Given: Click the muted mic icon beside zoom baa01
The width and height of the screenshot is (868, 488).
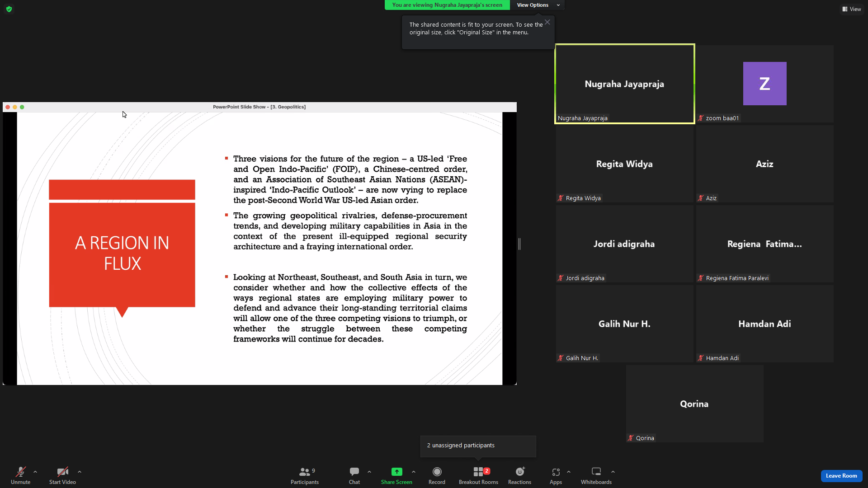Looking at the screenshot, I should 701,118.
